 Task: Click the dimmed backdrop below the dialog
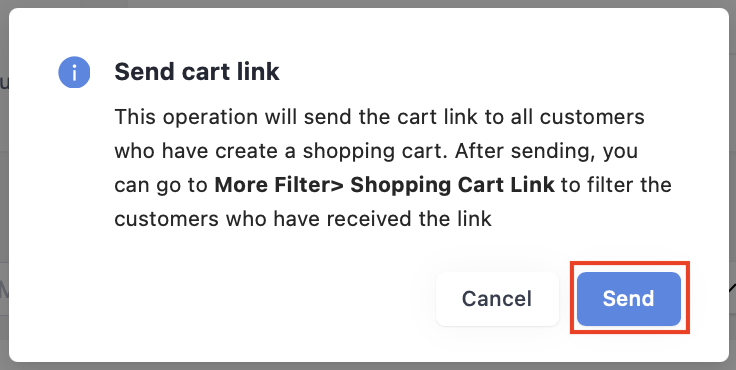pos(368,366)
